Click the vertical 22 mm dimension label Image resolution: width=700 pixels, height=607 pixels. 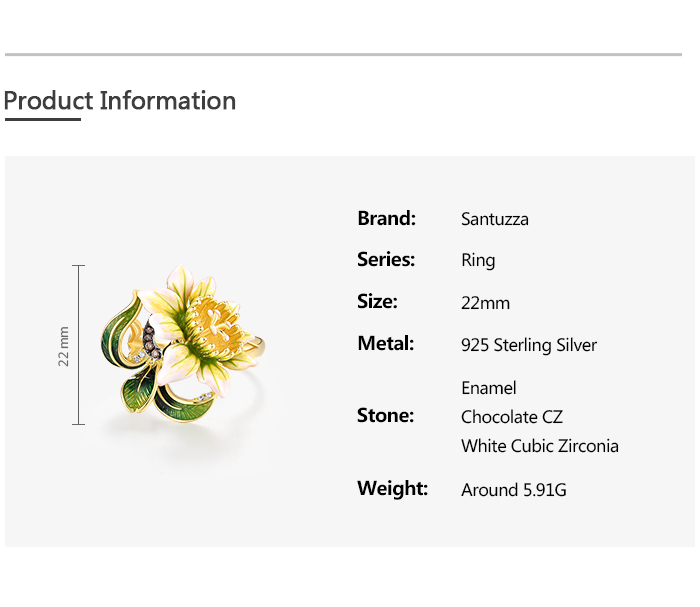coord(64,345)
